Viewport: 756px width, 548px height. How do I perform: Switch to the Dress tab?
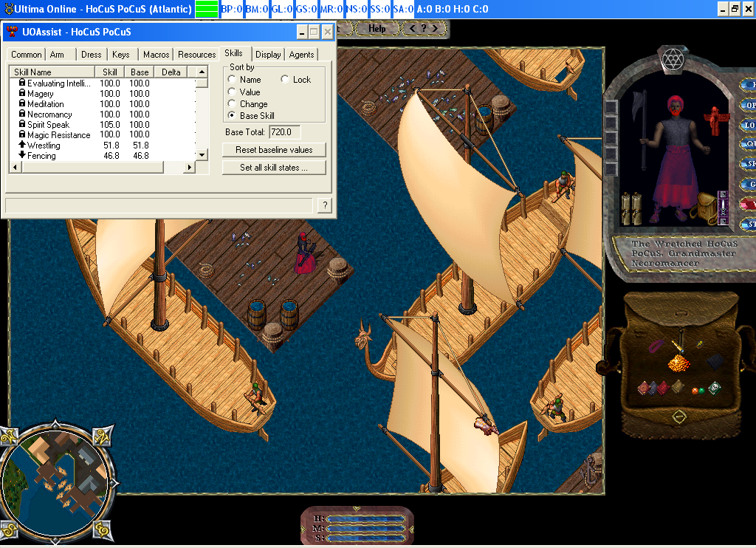tap(91, 55)
